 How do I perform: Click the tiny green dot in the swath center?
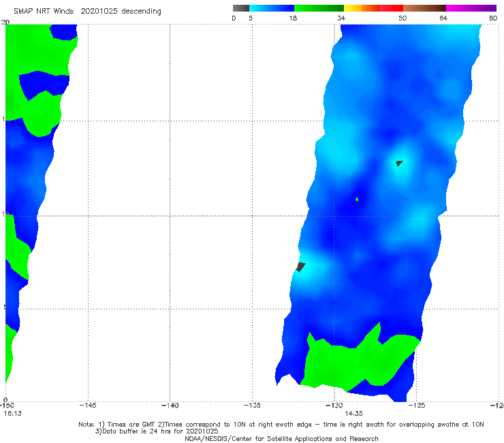point(357,200)
